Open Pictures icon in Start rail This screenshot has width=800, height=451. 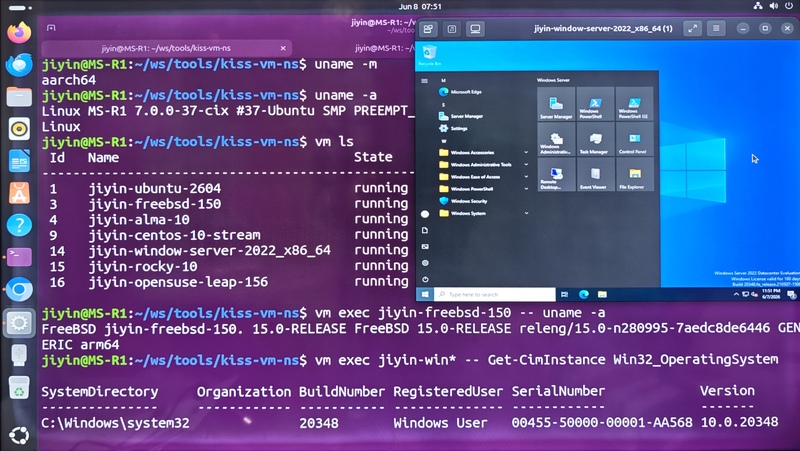coord(424,247)
